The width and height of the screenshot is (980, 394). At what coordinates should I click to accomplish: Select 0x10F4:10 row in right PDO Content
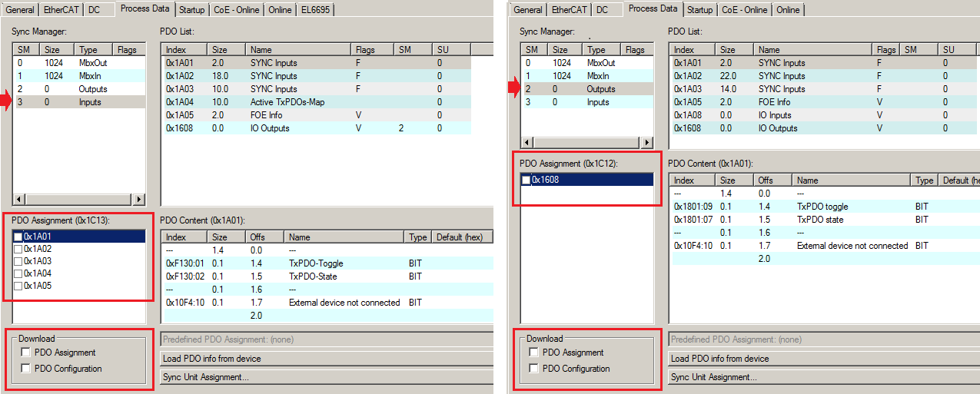825,246
